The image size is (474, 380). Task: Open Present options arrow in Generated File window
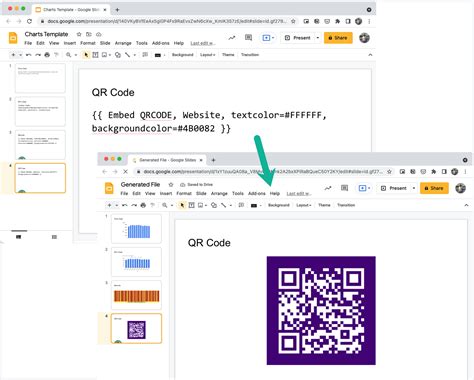(414, 188)
